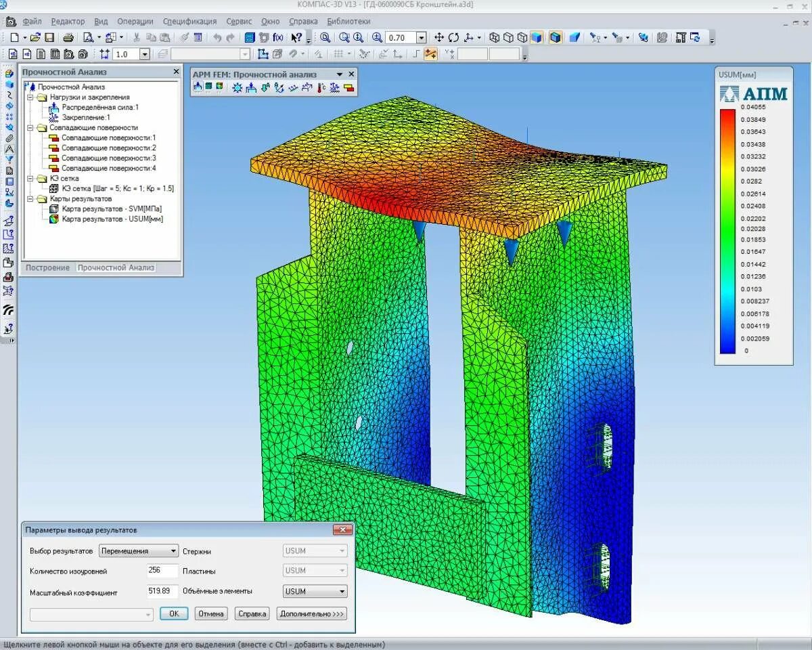Close the Прочностной Анализ panel
This screenshot has width=812, height=650.
177,72
